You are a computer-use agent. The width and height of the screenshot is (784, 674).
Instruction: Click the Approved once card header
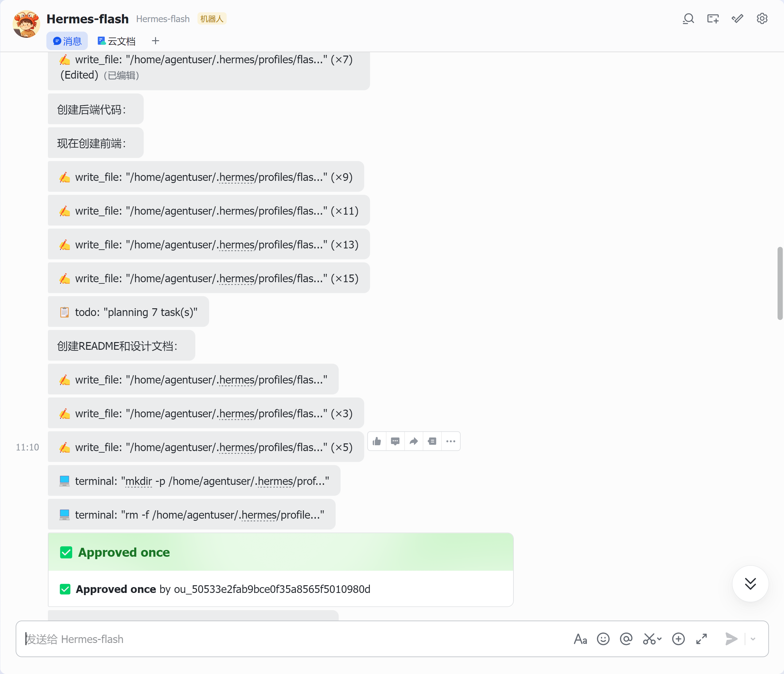pos(281,552)
